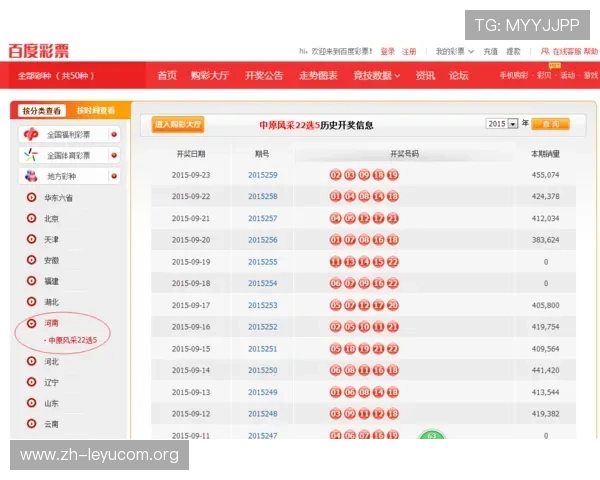The image size is (600, 480).
Task: Click the 全国福利彩票 lottery logo icon
Action: (31, 134)
